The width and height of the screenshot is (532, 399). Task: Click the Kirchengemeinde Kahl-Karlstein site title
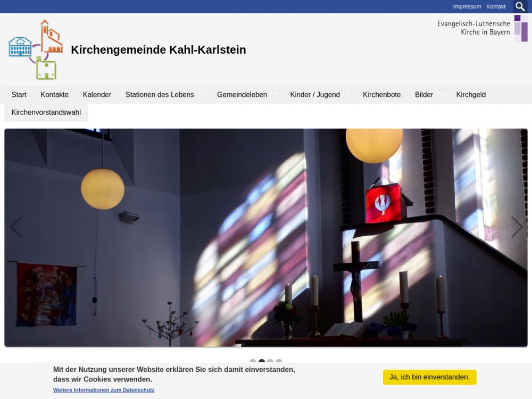point(158,50)
